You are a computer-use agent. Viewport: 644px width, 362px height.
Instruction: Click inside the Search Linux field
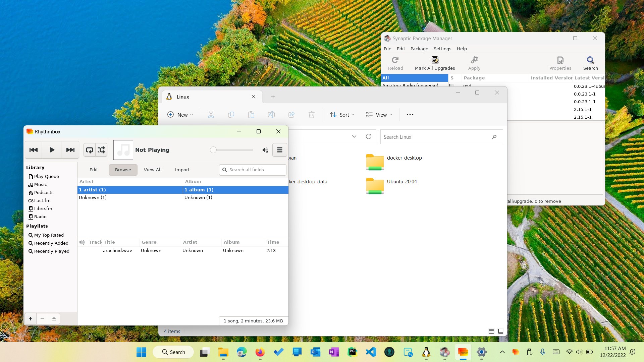point(436,137)
